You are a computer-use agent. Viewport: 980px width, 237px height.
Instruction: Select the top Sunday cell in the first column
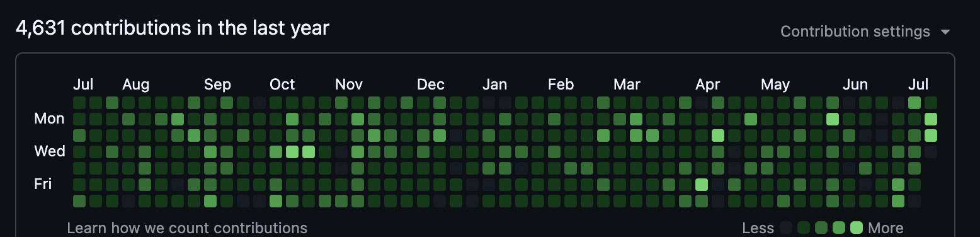coord(79,103)
